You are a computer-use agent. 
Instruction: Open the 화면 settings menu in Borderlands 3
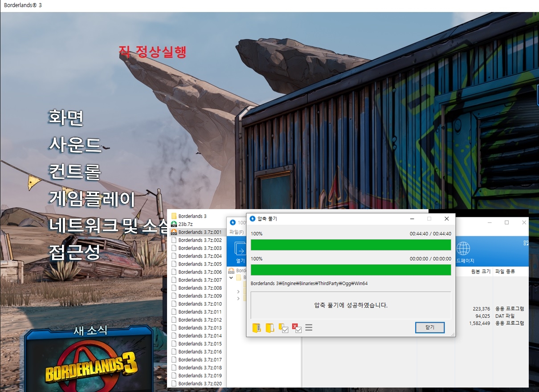pos(66,117)
